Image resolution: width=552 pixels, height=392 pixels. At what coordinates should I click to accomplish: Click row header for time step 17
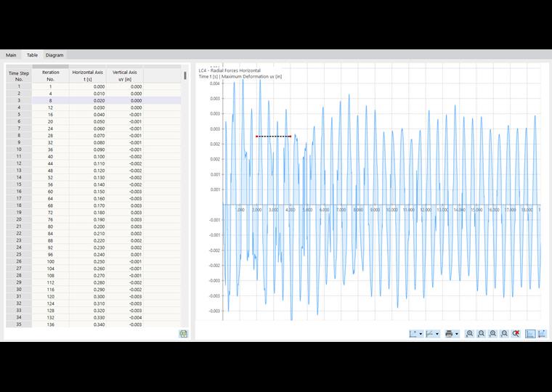[19, 198]
